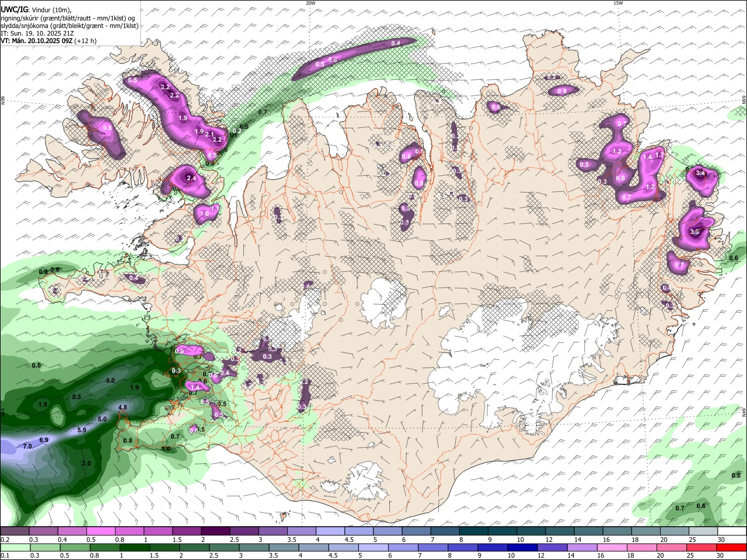
Task: Click the '3.0' rainfall value
Action: coord(110,380)
